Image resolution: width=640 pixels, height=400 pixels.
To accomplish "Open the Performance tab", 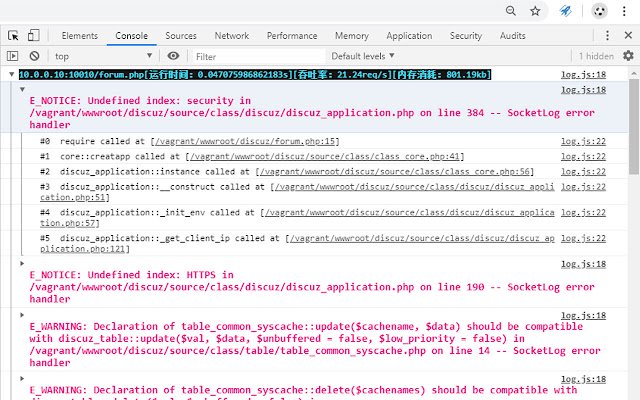I will (292, 36).
